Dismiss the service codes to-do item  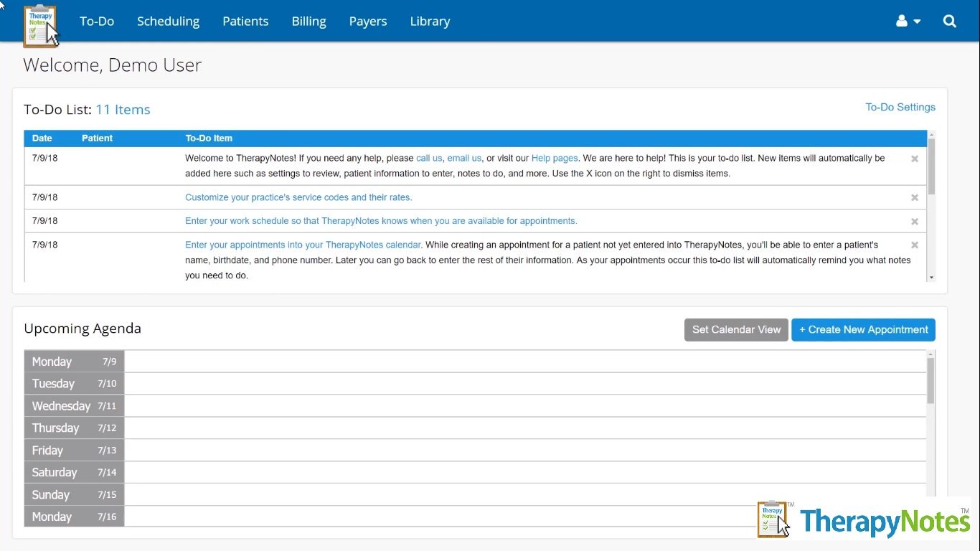click(x=915, y=198)
